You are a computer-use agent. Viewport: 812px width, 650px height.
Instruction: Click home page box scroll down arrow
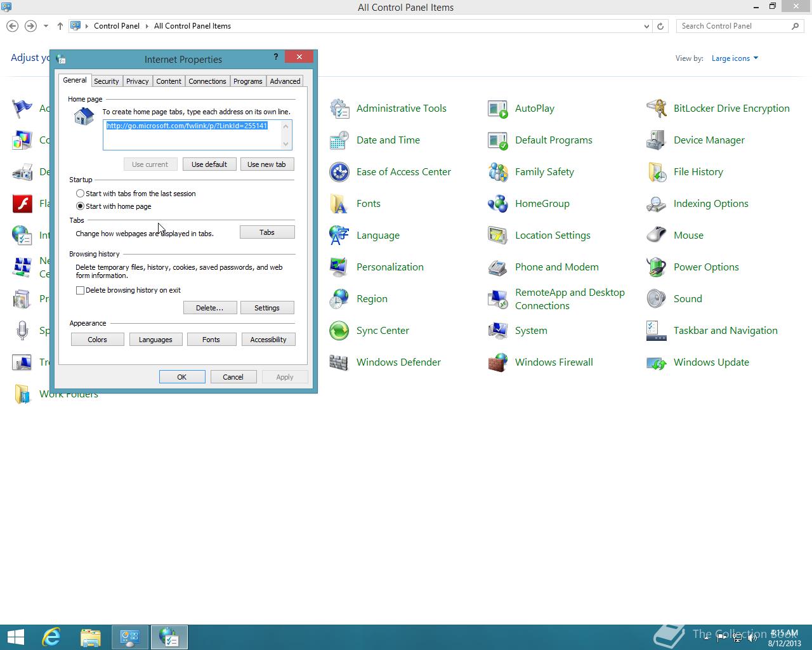[286, 144]
